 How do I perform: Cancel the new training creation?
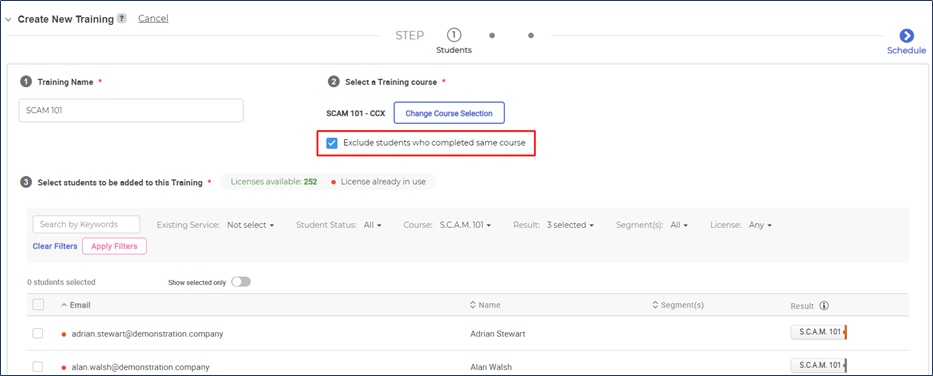pos(153,18)
